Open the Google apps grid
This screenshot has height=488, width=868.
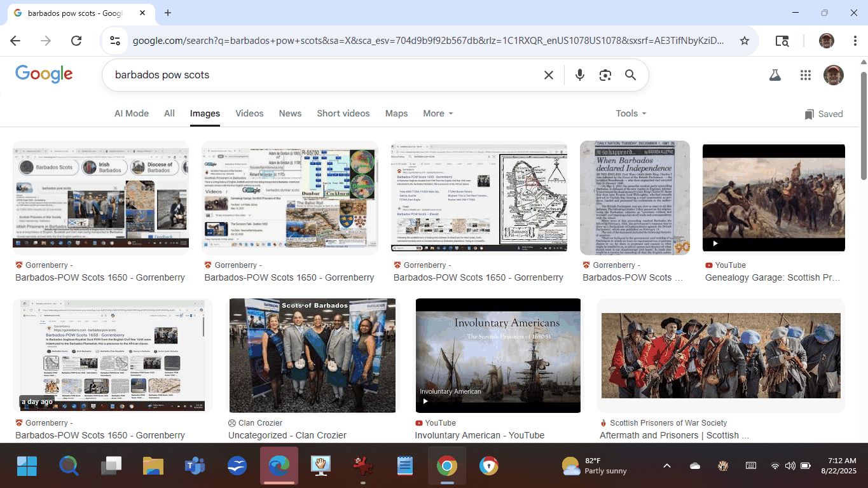[x=806, y=75]
